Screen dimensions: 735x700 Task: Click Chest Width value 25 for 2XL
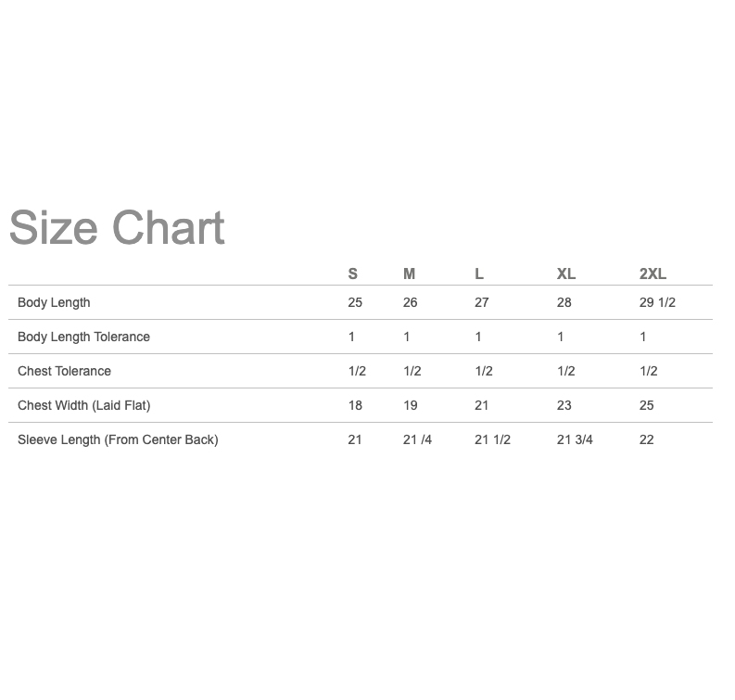click(646, 405)
